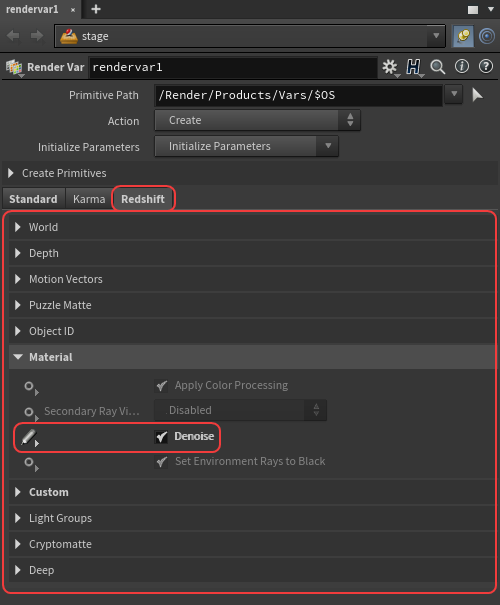500x605 pixels.
Task: Expand the Deep section
Action: coord(252,570)
